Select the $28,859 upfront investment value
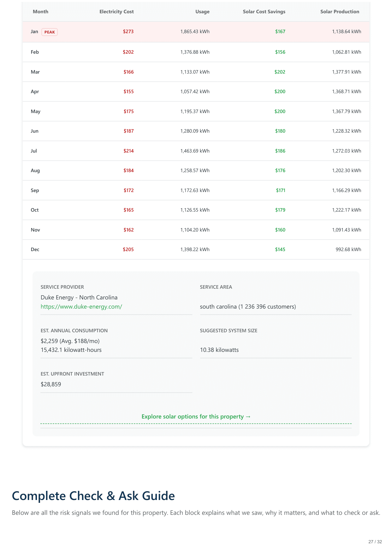Screen dimensions: 392x554 coord(51,384)
